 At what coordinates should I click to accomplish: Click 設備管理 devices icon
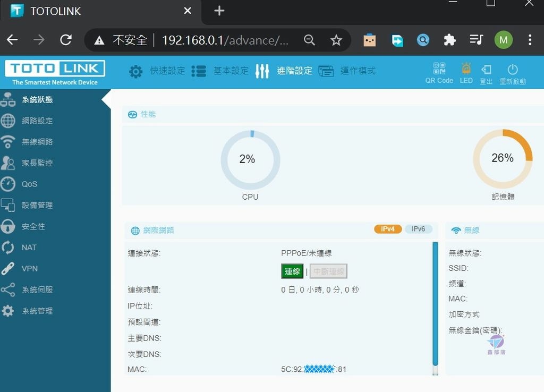7,205
